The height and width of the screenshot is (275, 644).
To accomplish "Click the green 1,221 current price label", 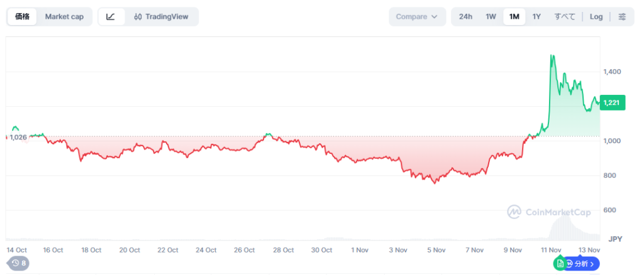I will point(613,102).
